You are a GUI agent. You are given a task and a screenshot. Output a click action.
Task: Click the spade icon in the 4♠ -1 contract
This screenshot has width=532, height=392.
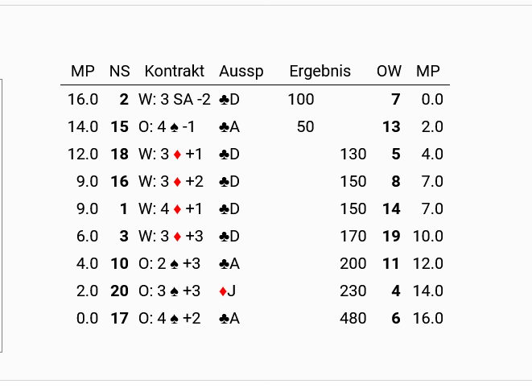174,127
